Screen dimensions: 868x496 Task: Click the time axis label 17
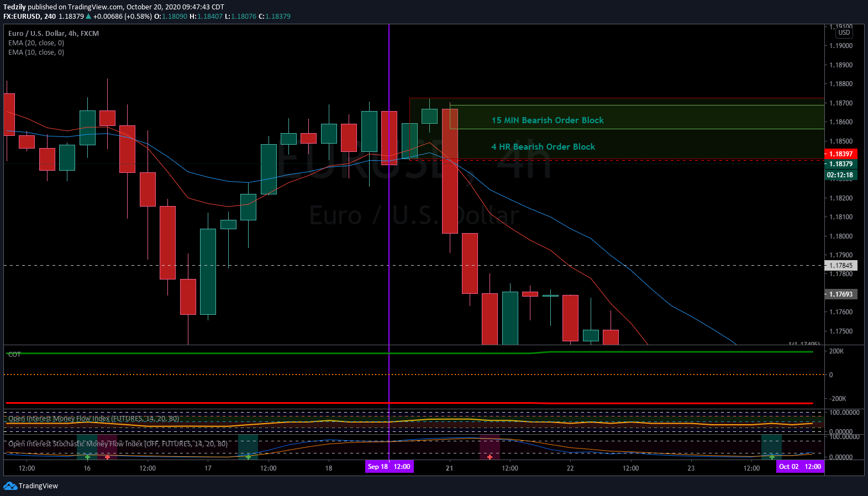(x=208, y=468)
